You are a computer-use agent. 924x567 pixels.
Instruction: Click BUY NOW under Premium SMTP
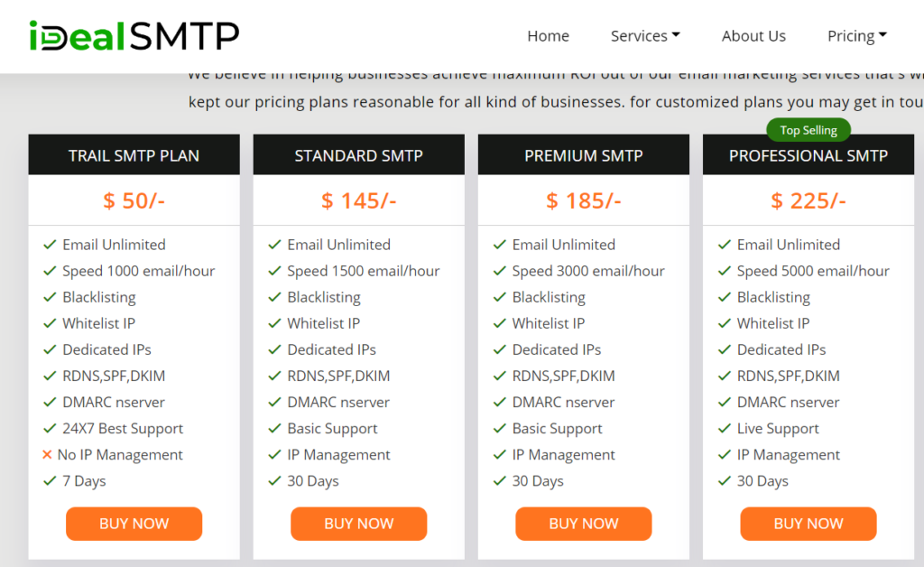(583, 524)
